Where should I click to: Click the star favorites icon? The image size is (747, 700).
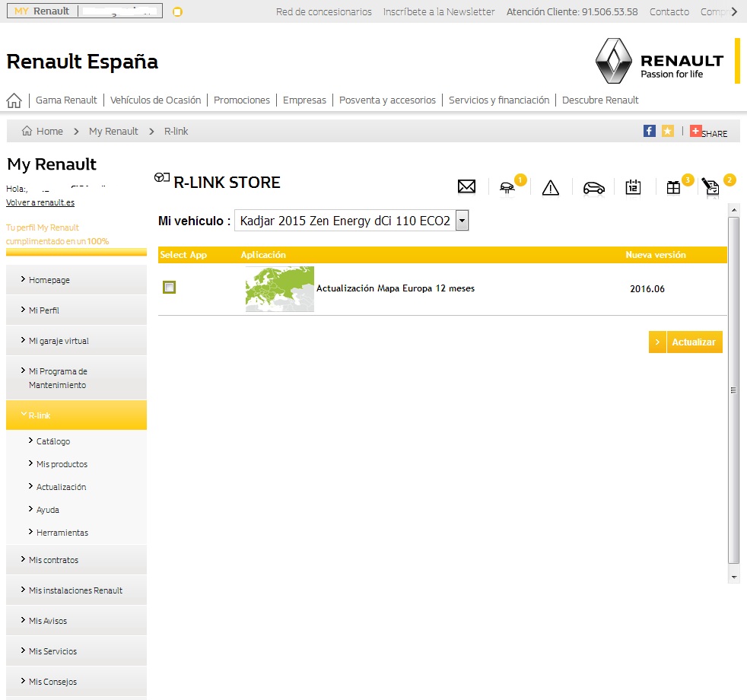click(x=667, y=131)
